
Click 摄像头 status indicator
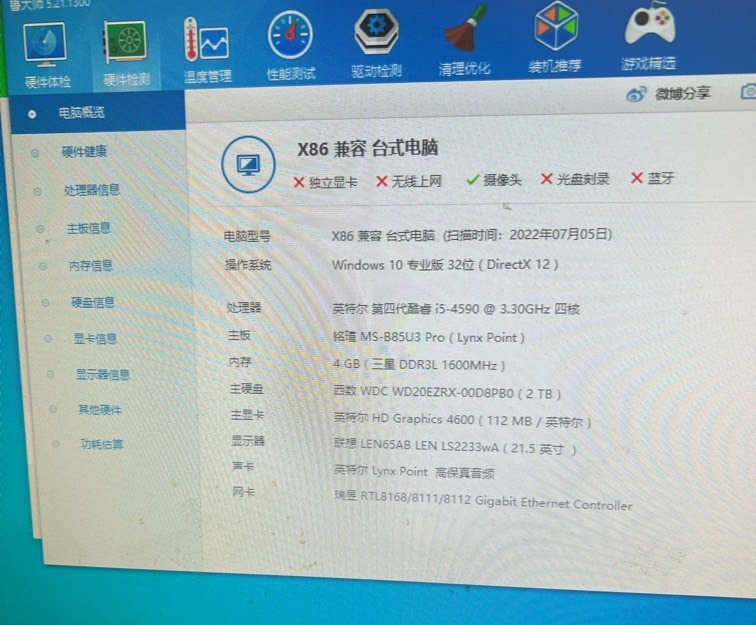click(494, 180)
